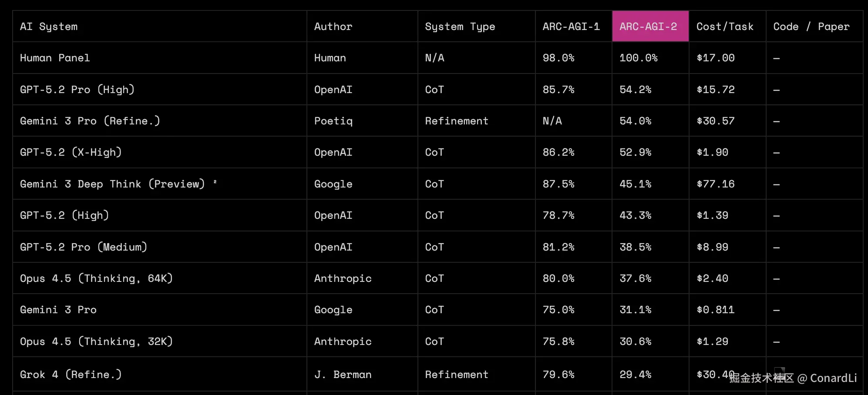This screenshot has height=395, width=868.
Task: Click the Opus 4.5 (Thinking, 32K) entry
Action: point(96,341)
